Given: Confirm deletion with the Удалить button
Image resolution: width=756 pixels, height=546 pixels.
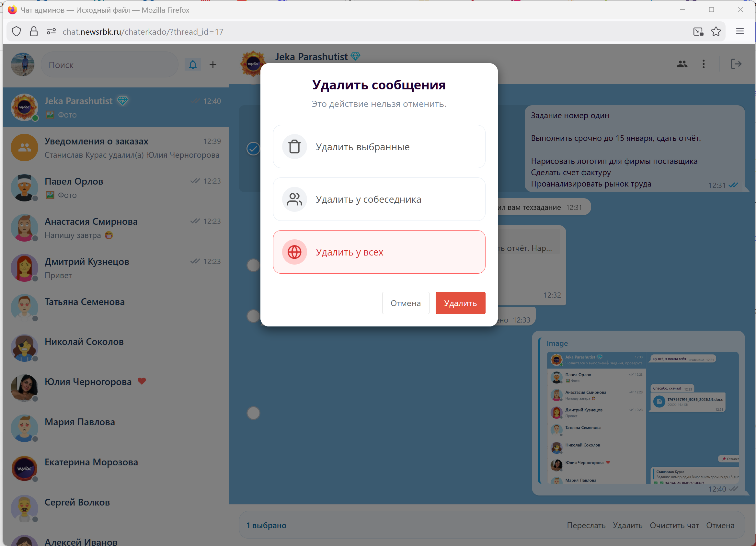Looking at the screenshot, I should click(460, 303).
